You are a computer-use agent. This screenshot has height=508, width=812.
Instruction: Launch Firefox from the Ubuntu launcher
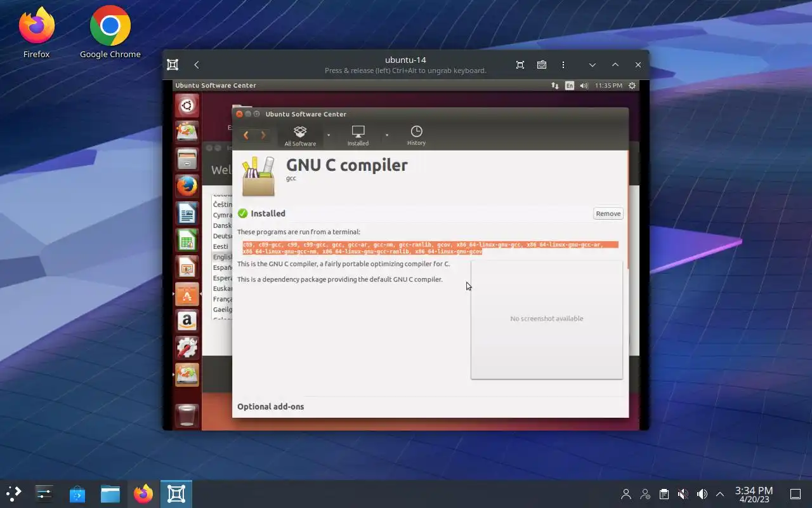(x=187, y=186)
